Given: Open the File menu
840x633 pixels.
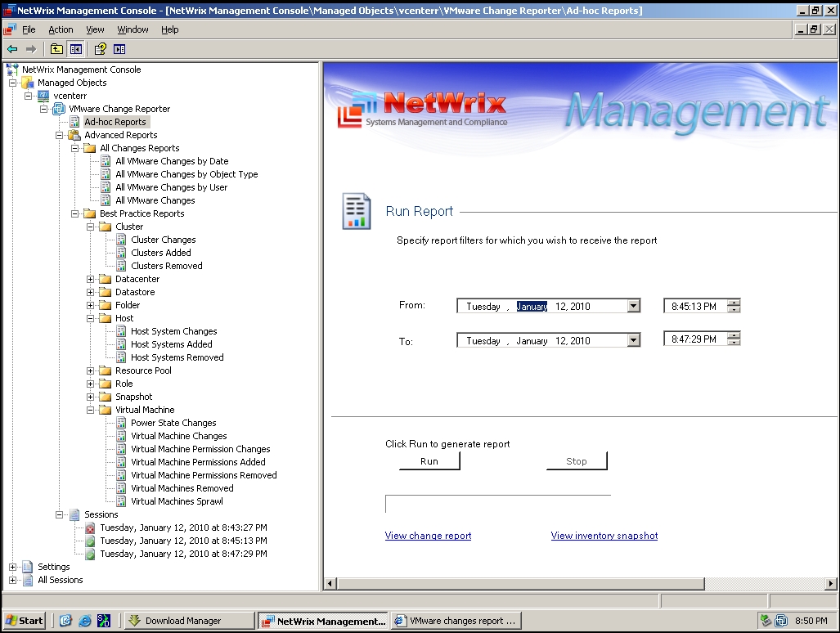Looking at the screenshot, I should coord(29,29).
